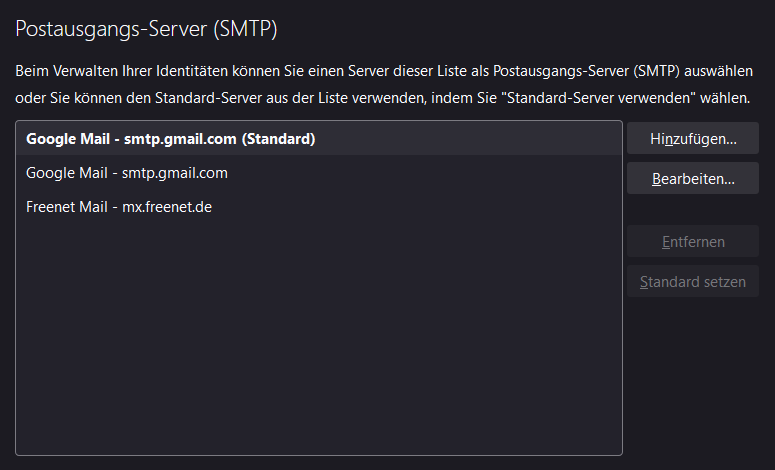Click the bold "smtp.gmail.com" text in first row
775x470 pixels.
pyautogui.click(x=180, y=139)
